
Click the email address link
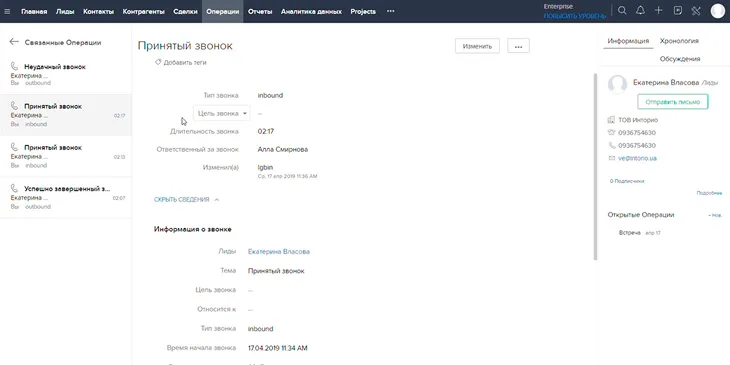pos(637,158)
